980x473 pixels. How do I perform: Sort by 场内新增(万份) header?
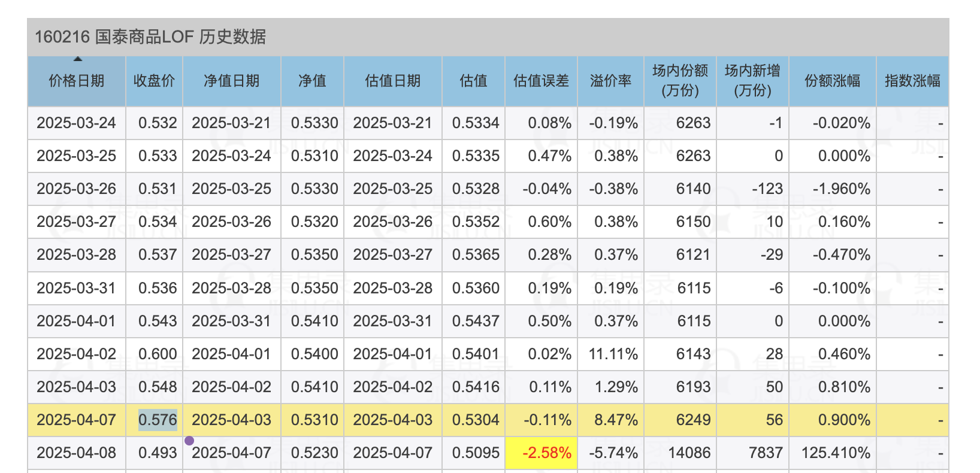coord(752,81)
